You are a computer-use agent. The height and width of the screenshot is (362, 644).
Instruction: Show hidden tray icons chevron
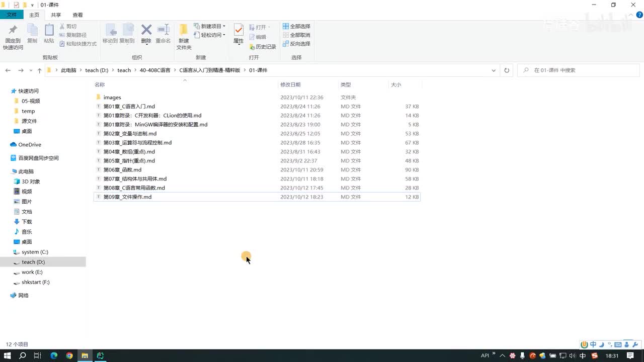click(x=502, y=355)
